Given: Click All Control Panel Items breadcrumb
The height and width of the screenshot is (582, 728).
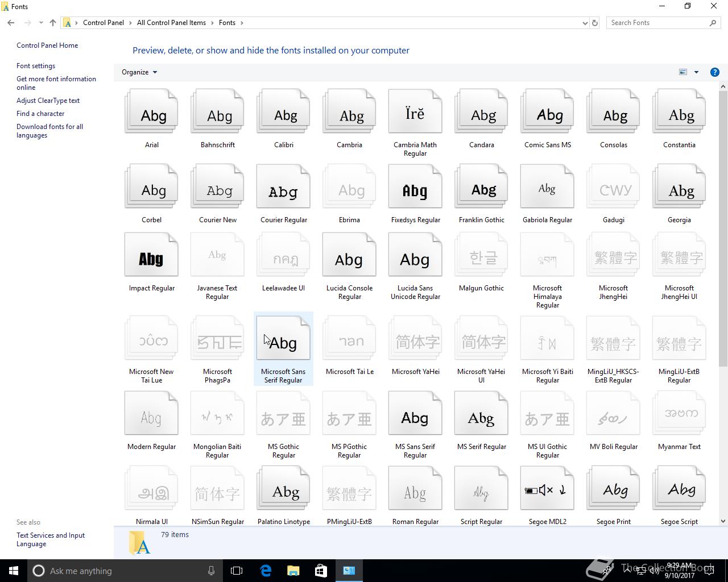Looking at the screenshot, I should point(171,23).
